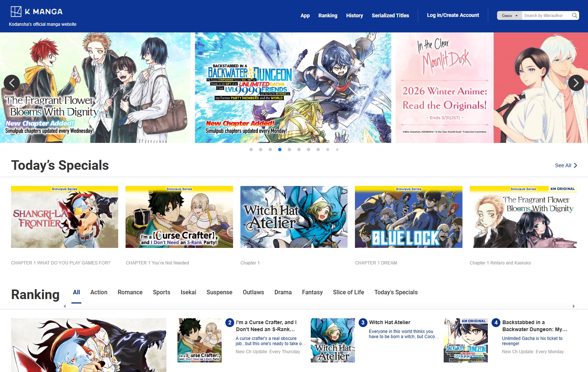
Task: Click I'm a Curse Crafter ranking title
Action: [266, 326]
